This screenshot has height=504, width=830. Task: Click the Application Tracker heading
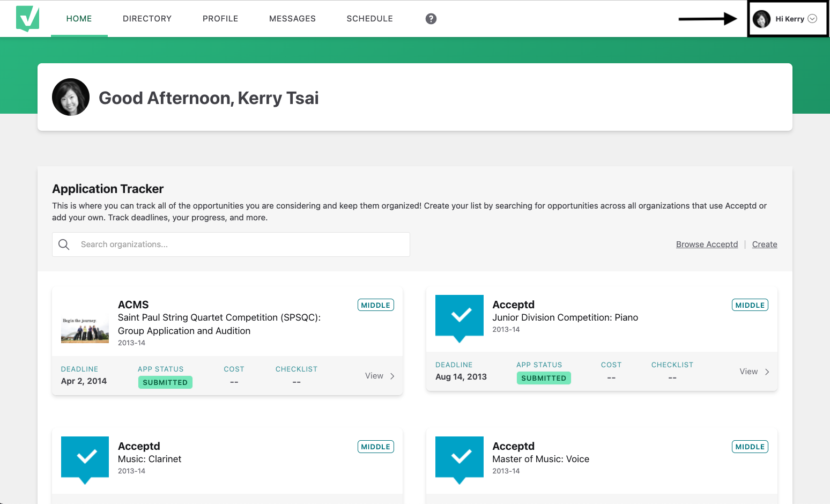108,189
